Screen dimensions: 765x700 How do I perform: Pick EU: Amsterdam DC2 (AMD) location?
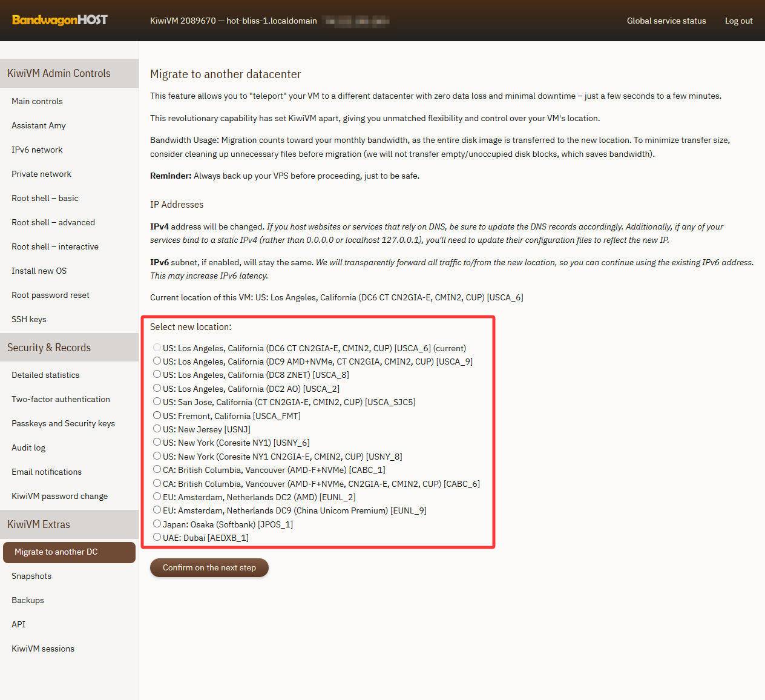(x=157, y=497)
